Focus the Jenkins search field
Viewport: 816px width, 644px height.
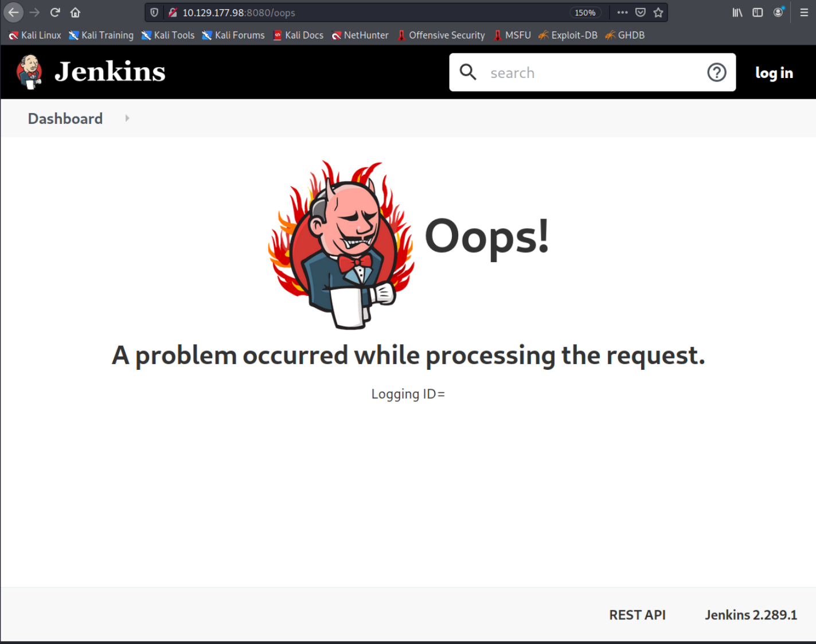point(592,72)
